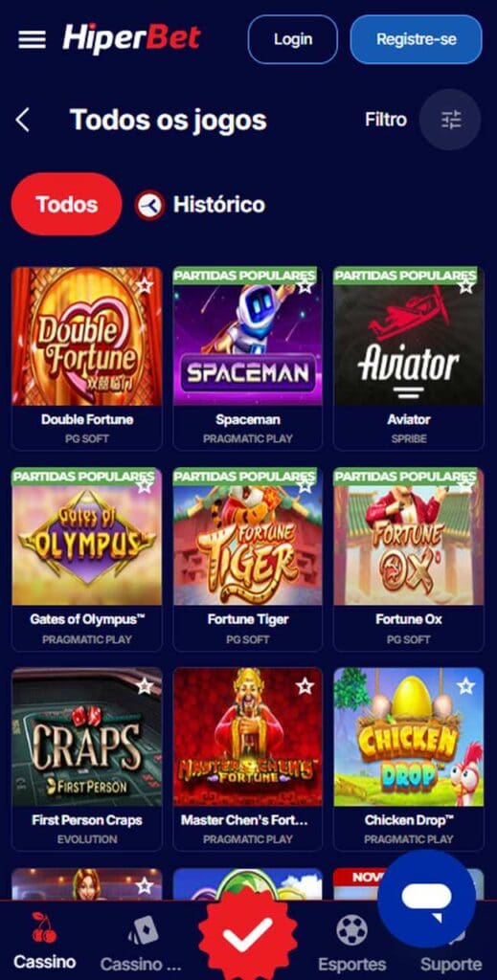
Task: Open the Filtro filter settings icon
Action: 450,120
